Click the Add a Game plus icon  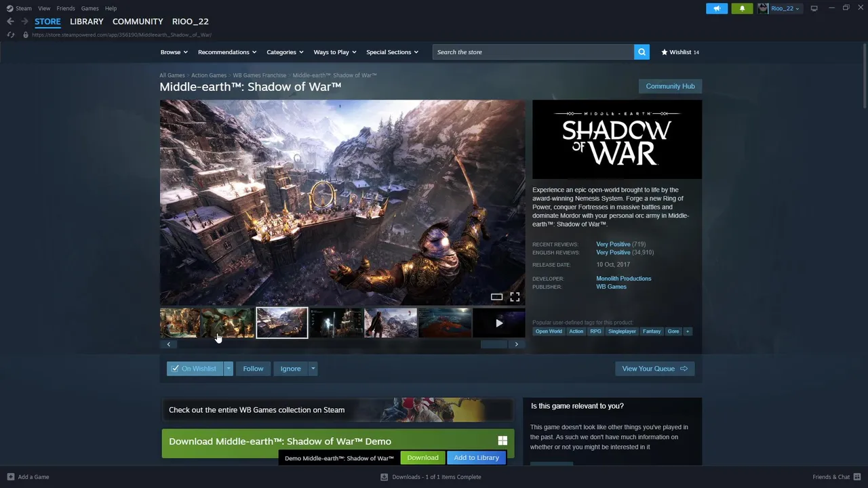pyautogui.click(x=11, y=477)
